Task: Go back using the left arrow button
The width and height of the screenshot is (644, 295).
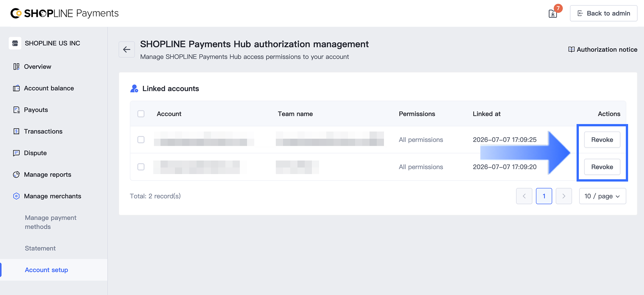Action: coord(127,50)
